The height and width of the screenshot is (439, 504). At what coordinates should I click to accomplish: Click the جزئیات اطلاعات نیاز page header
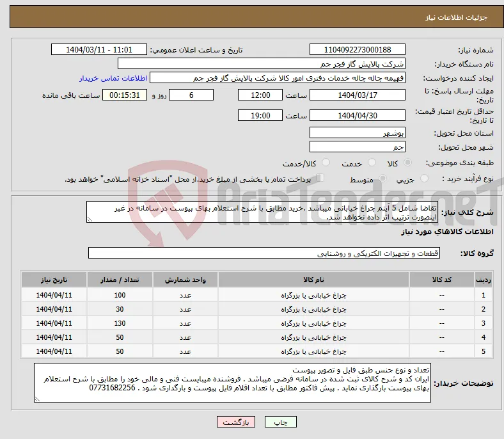tap(456, 17)
